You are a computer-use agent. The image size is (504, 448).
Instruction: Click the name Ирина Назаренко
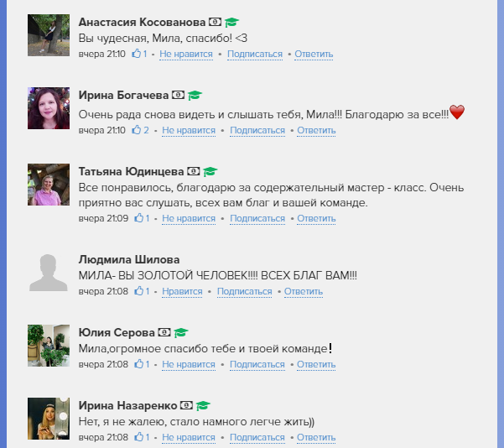pos(128,405)
